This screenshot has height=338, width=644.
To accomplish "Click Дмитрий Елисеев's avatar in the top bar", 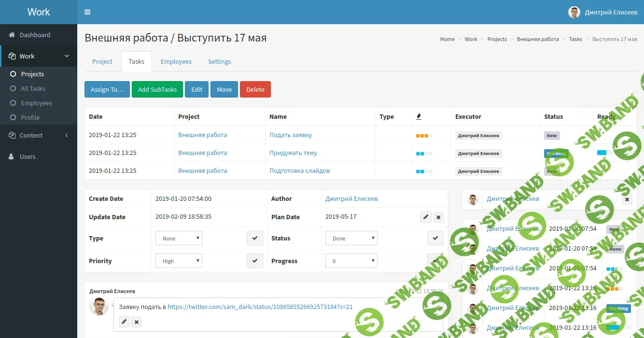I will 574,12.
